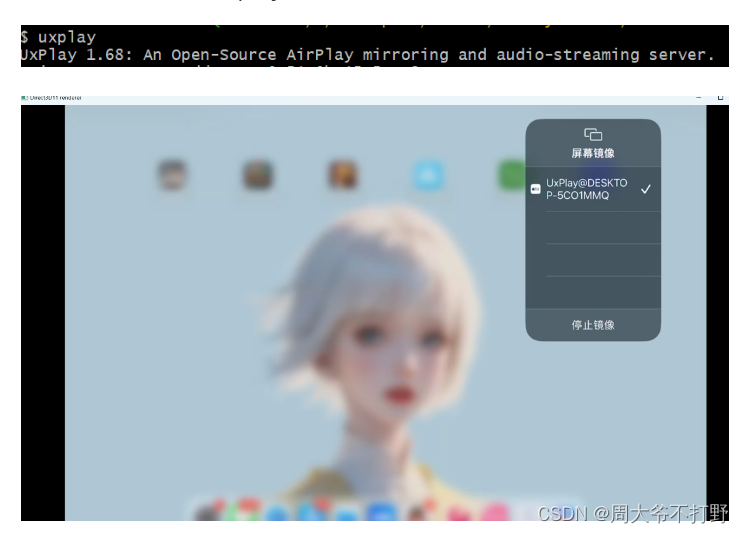The height and width of the screenshot is (533, 744).
Task: Click the 'UxPlay 1.68' server banner text
Action: (367, 55)
